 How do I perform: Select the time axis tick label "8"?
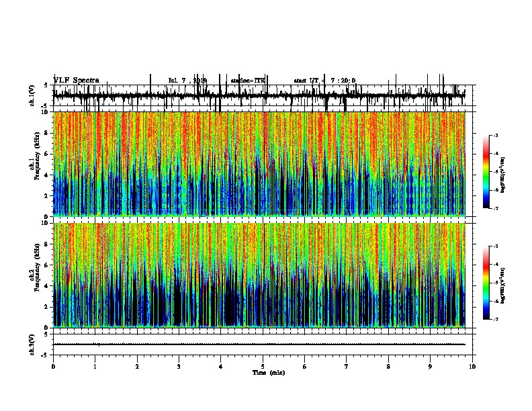pyautogui.click(x=388, y=366)
